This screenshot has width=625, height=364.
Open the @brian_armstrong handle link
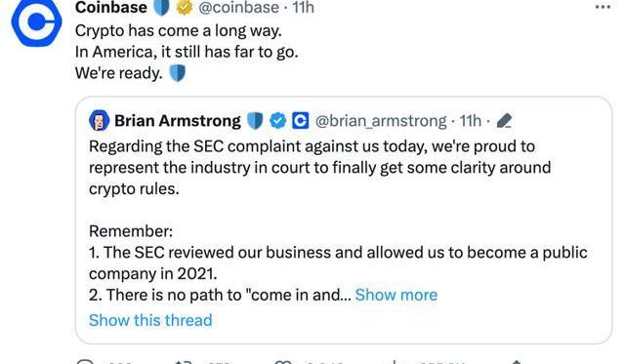point(381,121)
